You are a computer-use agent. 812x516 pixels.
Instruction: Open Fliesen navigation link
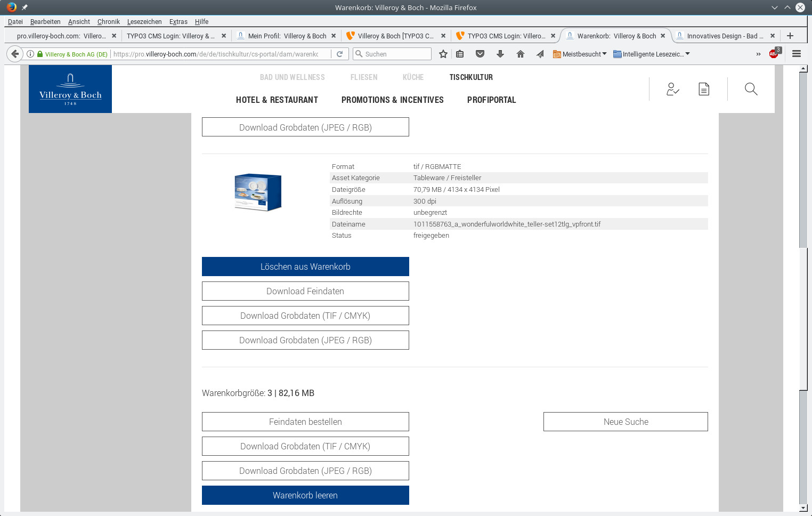pyautogui.click(x=364, y=77)
